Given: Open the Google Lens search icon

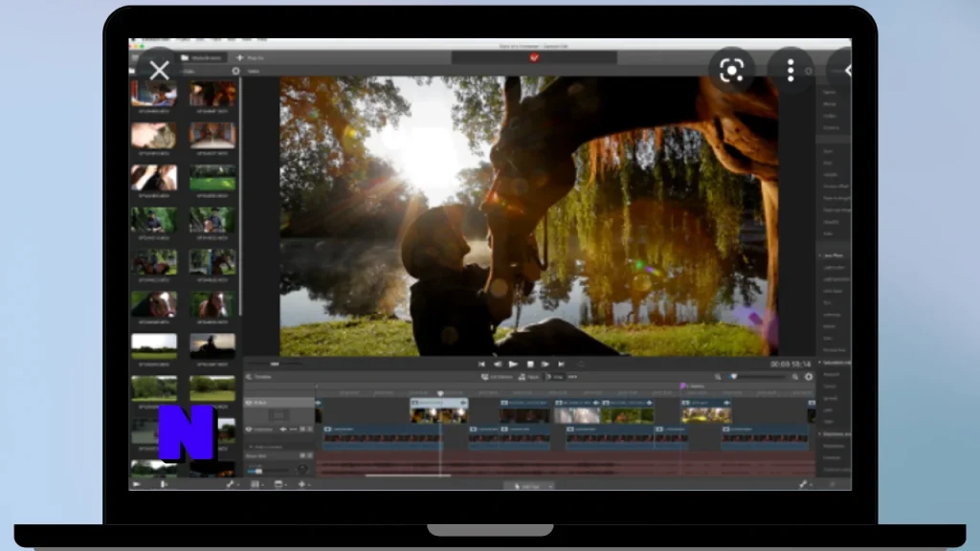Looking at the screenshot, I should pyautogui.click(x=731, y=70).
